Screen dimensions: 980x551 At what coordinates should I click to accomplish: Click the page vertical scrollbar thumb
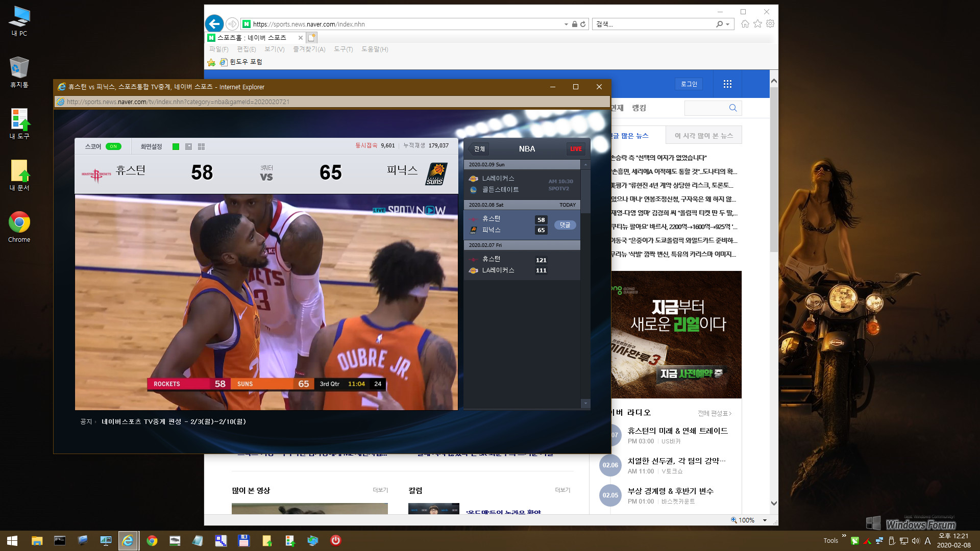(774, 169)
